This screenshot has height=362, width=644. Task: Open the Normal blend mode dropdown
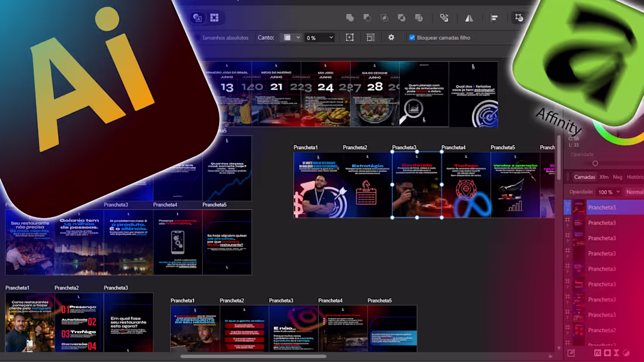635,192
